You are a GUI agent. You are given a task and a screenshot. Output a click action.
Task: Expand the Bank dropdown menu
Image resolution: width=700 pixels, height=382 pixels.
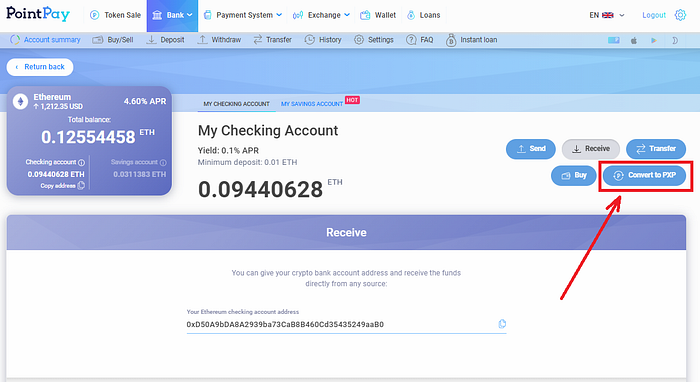(172, 16)
